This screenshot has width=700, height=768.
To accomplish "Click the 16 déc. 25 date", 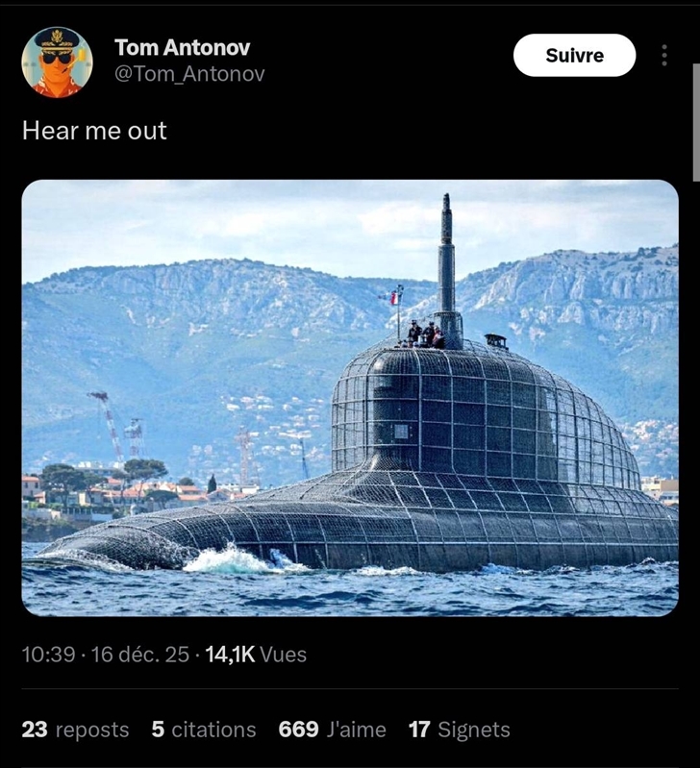I will point(140,655).
